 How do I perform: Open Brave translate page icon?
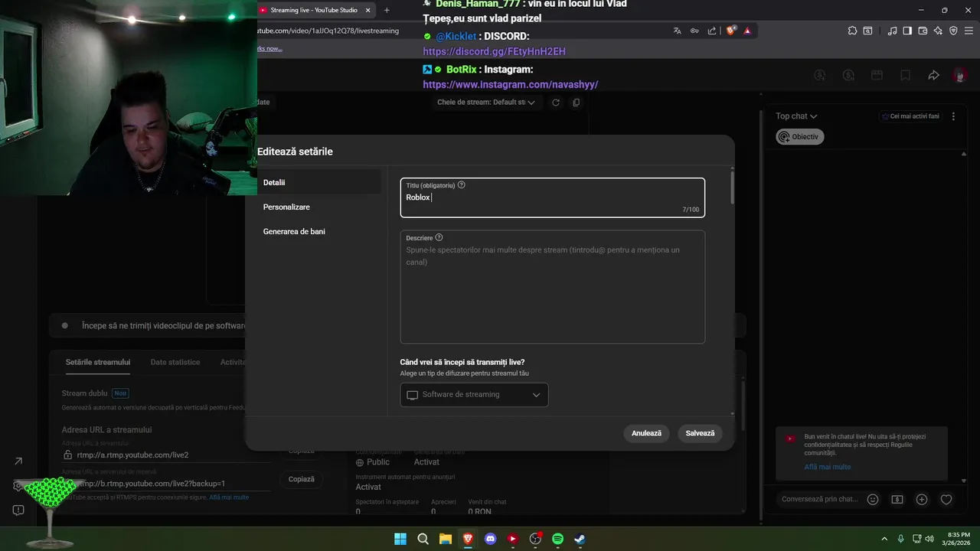tap(677, 31)
